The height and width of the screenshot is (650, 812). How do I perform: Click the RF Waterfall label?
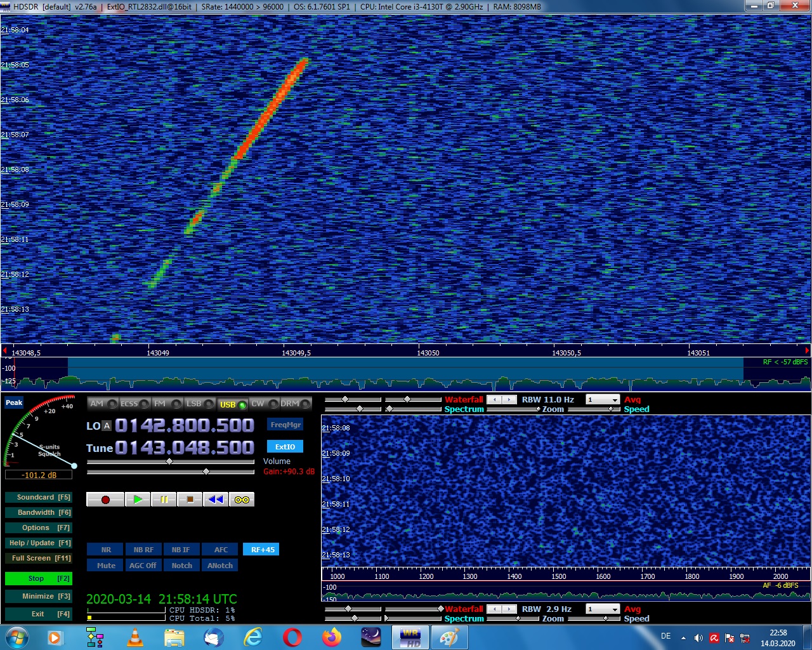click(464, 399)
